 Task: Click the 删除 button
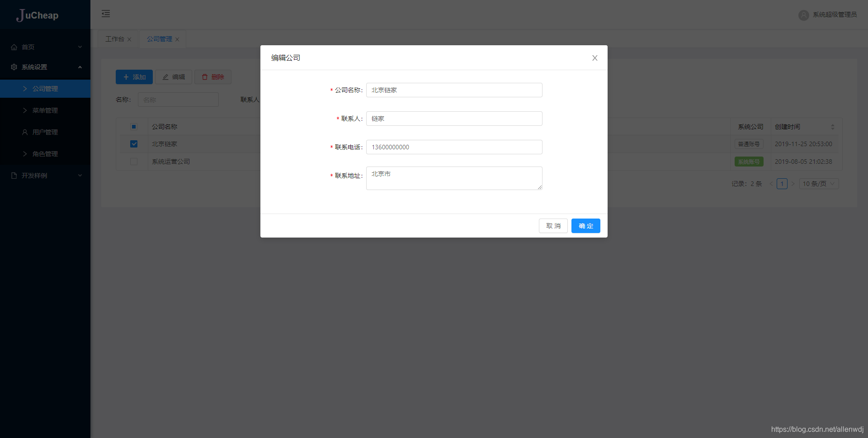point(213,77)
